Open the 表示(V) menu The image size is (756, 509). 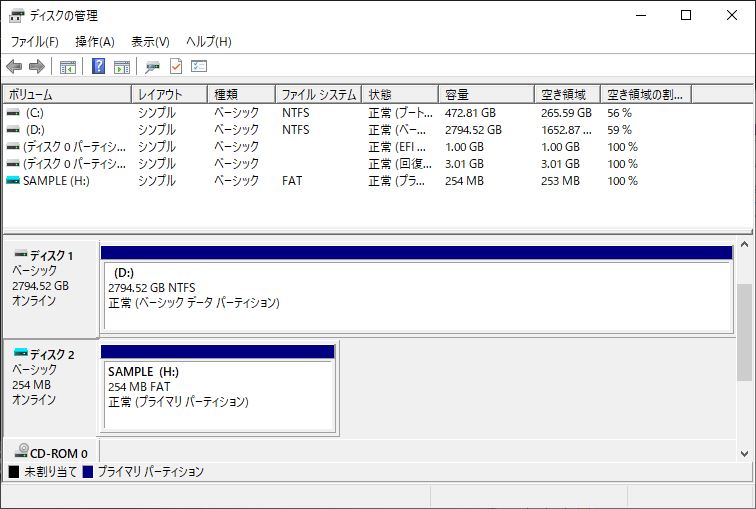pyautogui.click(x=150, y=42)
